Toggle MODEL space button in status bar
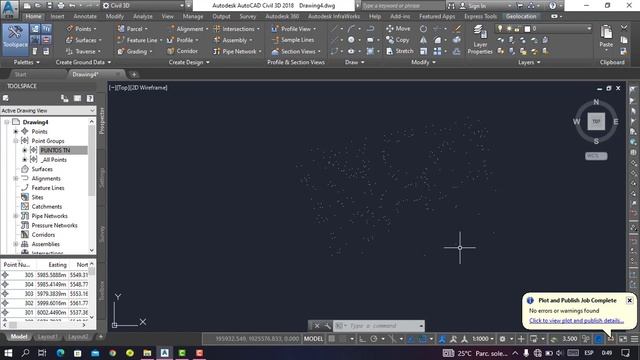The width and height of the screenshot is (640, 360). 313,339
